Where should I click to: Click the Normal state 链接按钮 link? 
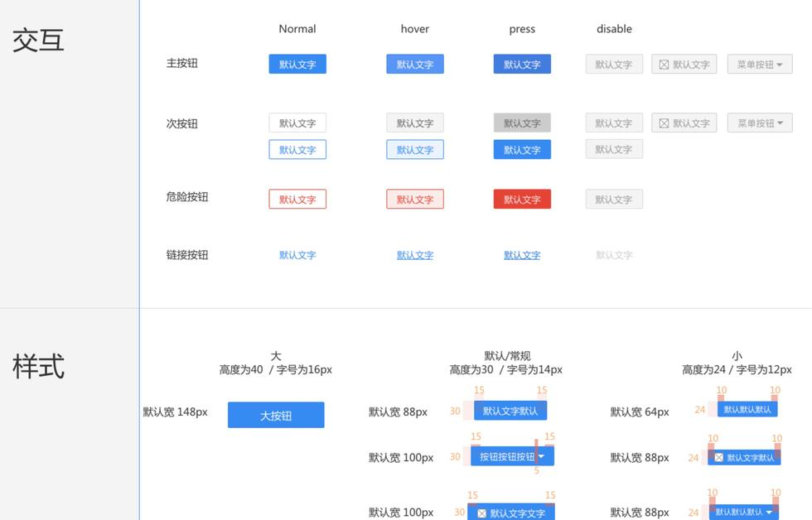pos(297,255)
